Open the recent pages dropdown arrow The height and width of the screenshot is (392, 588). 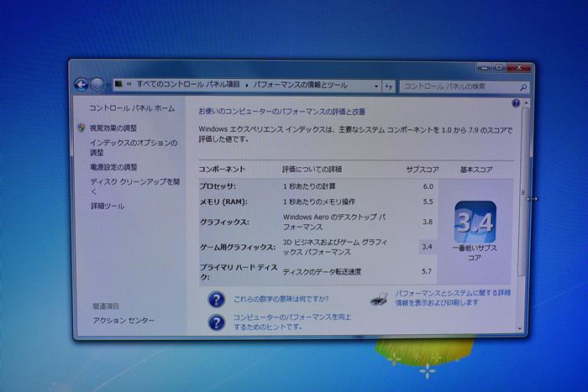pos(108,86)
